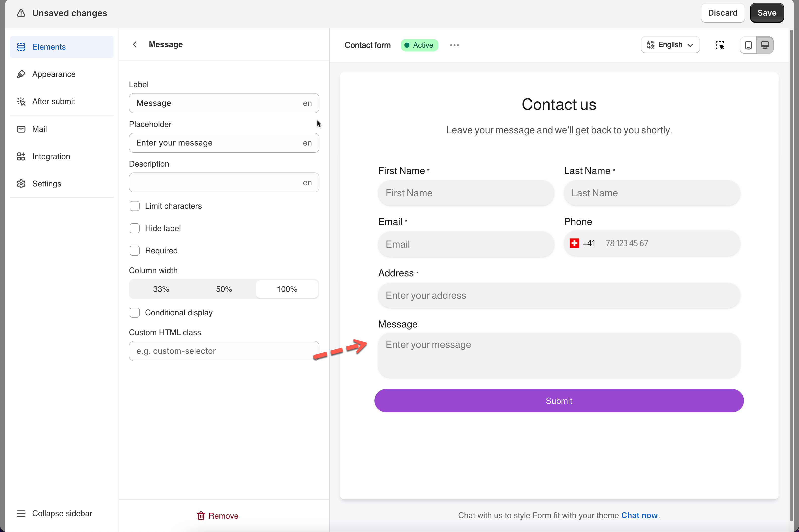Check the Hide label option
Screen dimensions: 799x532
[x=135, y=228]
